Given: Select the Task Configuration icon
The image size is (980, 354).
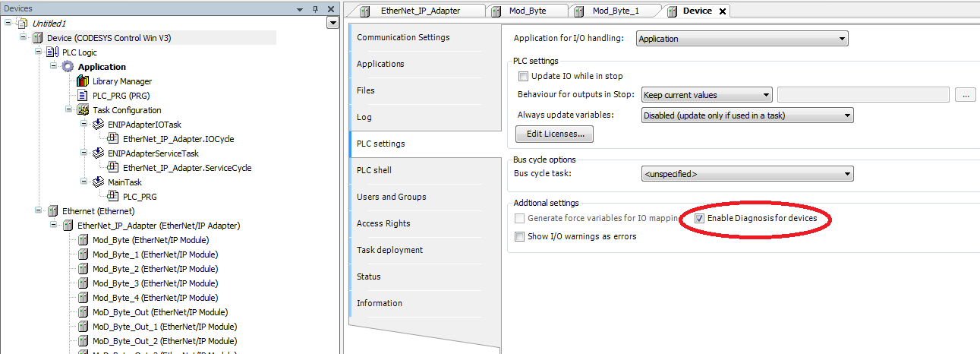Looking at the screenshot, I should (83, 110).
